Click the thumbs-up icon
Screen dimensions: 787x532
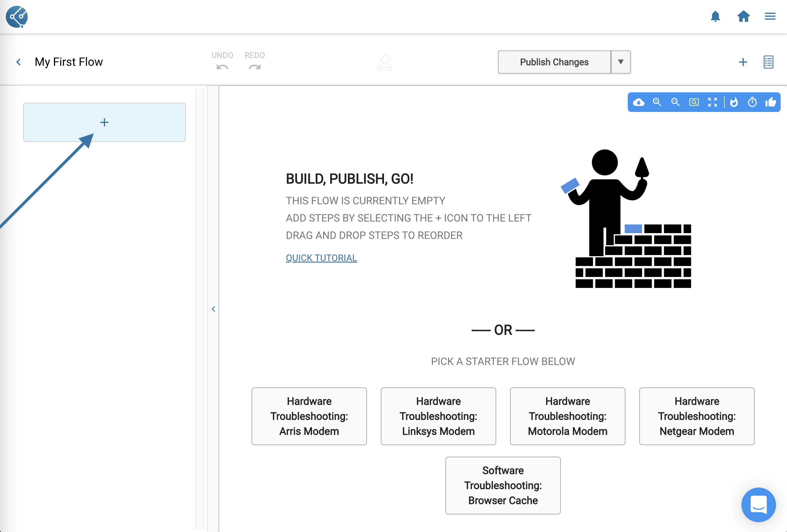[771, 102]
